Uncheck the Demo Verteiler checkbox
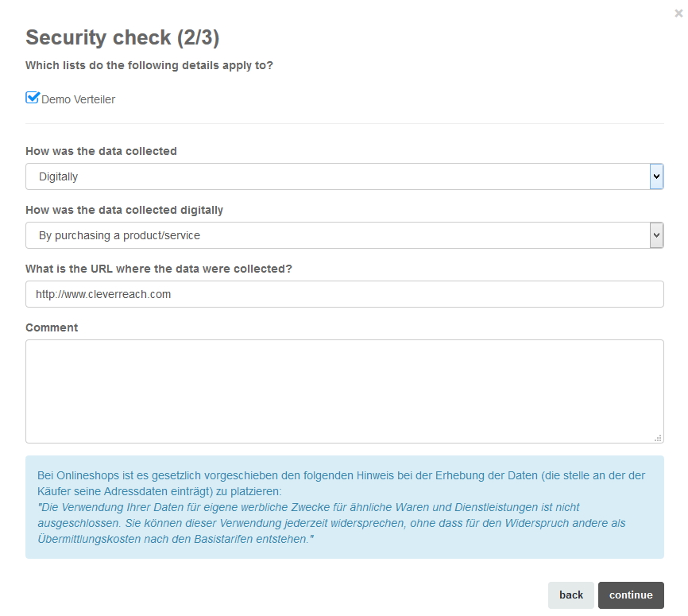Screen dimensions: 688x616 33,98
